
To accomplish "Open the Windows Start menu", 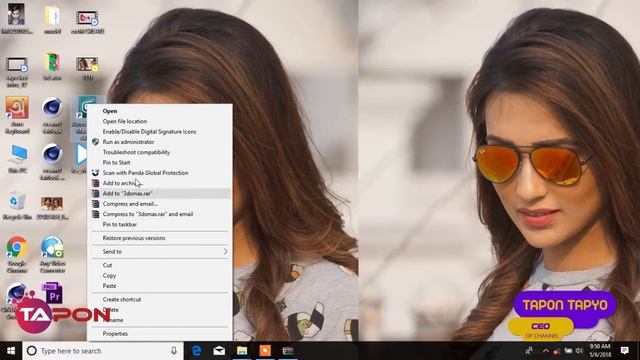I will pos(11,351).
